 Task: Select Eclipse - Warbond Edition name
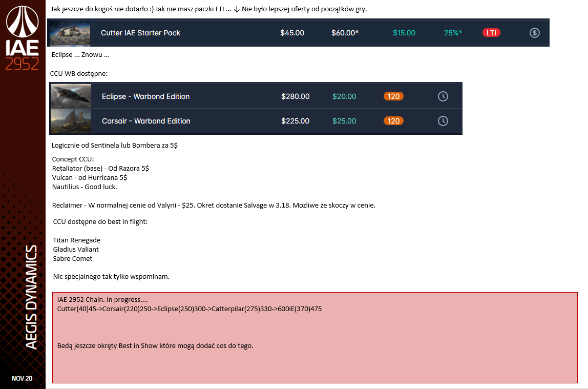click(x=146, y=96)
